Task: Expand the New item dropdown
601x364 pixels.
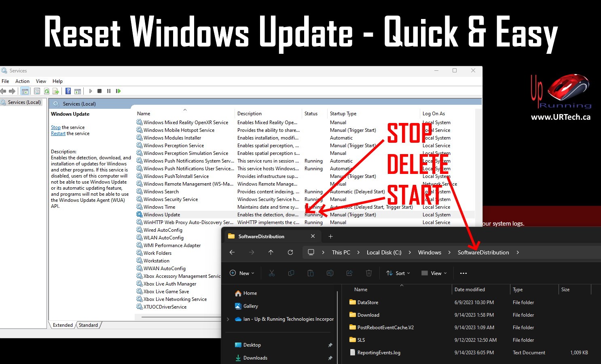Action: [242, 273]
